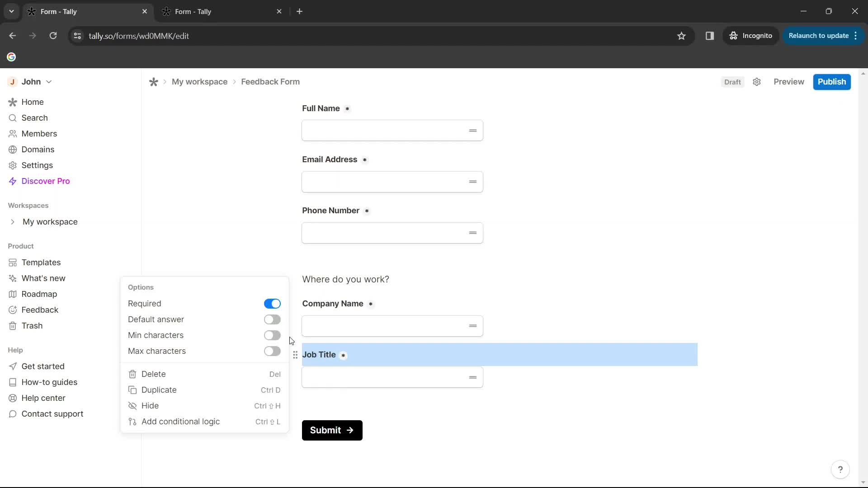This screenshot has width=868, height=488.
Task: Click the address bar URL
Action: click(x=139, y=36)
